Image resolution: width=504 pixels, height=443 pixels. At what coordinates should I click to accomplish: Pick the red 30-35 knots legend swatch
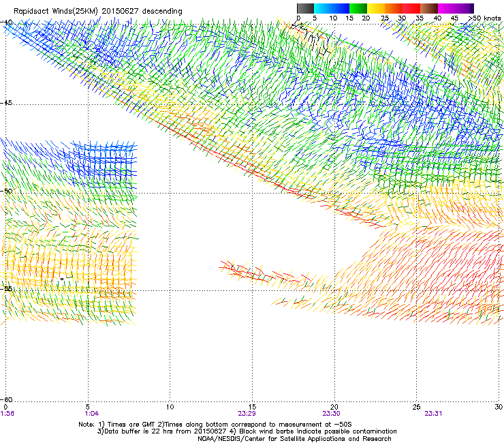(x=411, y=8)
